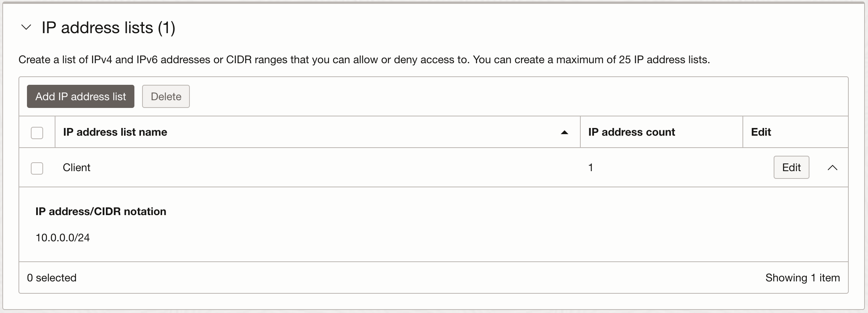This screenshot has width=868, height=313.
Task: Click the IP address count column header
Action: tap(631, 132)
